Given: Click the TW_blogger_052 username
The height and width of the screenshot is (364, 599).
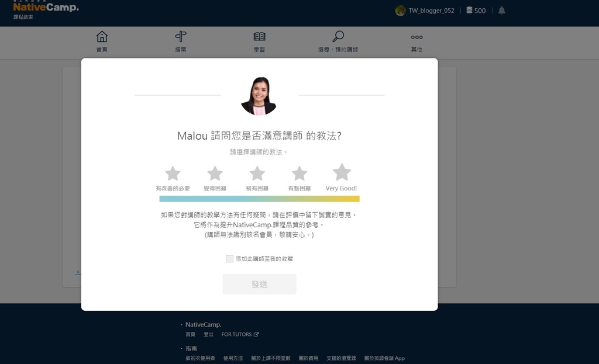Looking at the screenshot, I should coord(431,11).
